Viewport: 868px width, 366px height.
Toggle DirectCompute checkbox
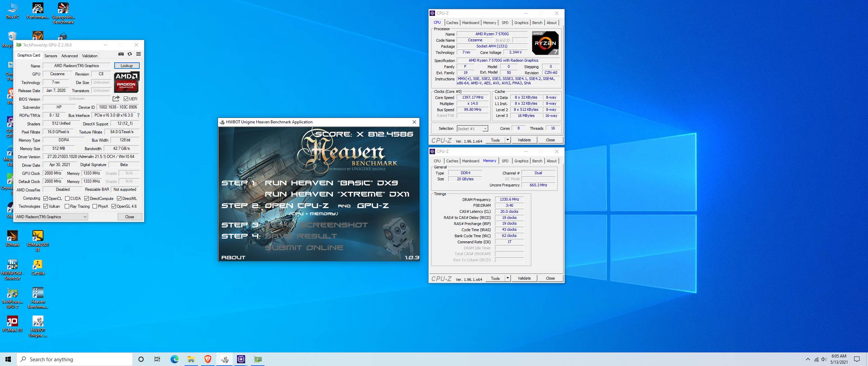tap(86, 199)
